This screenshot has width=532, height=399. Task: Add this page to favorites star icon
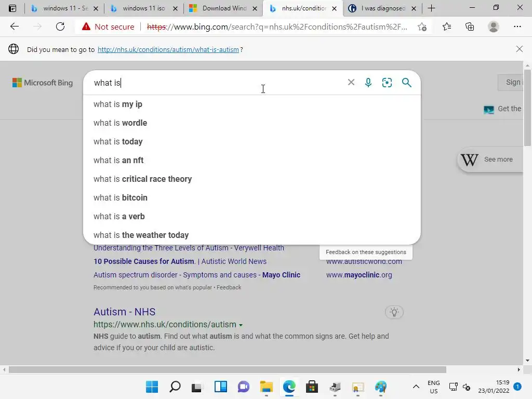(x=422, y=27)
